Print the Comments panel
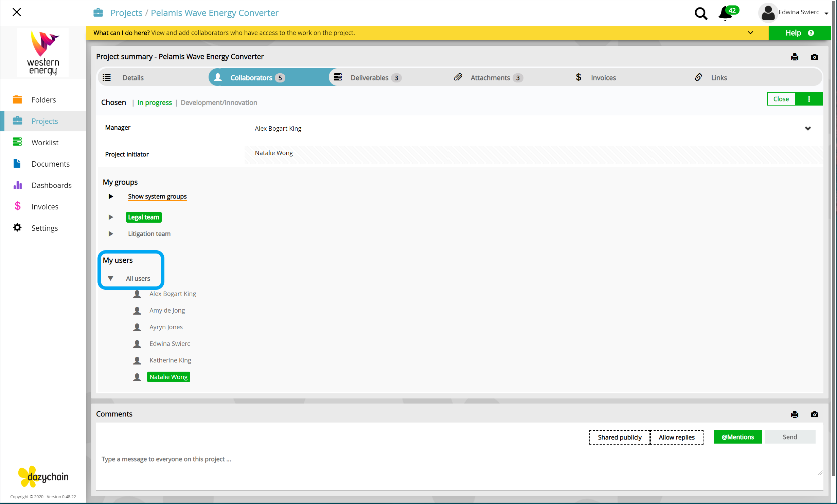This screenshot has height=504, width=837. point(795,414)
